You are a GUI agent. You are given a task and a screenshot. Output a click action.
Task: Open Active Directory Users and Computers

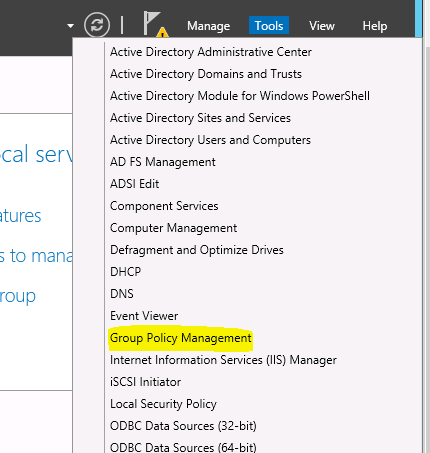click(x=210, y=140)
